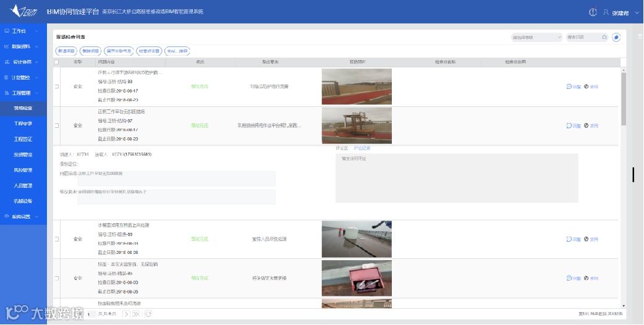Image resolution: width=644 pixels, height=325 pixels.
Task: Open the level filter dropdown
Action: coord(536,37)
